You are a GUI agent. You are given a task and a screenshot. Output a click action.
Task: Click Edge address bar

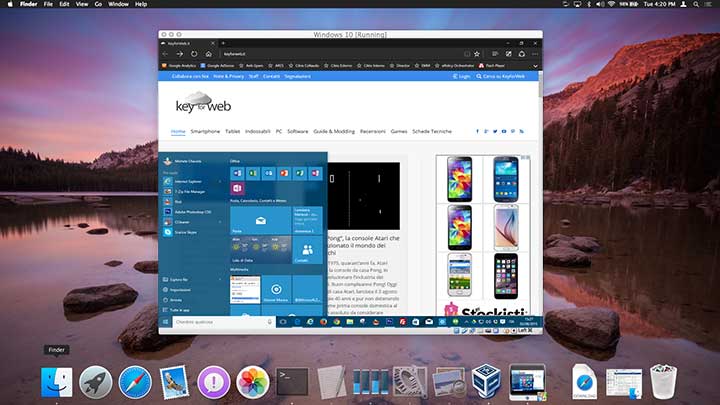click(340, 54)
